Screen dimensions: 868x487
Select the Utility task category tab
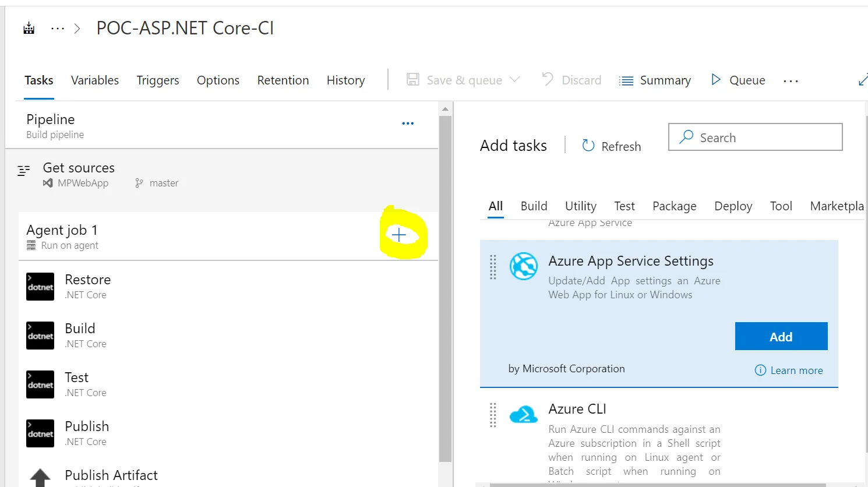point(580,206)
